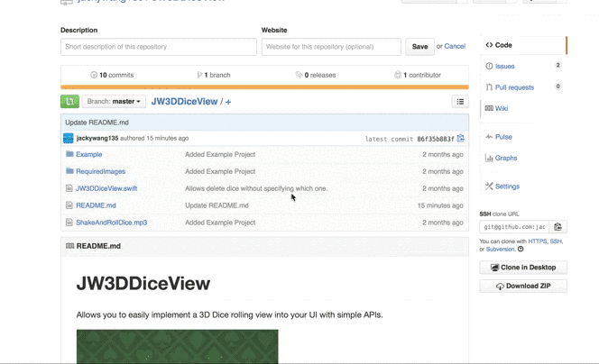This screenshot has height=364, width=599.
Task: Open the Wiki section
Action: tap(502, 108)
